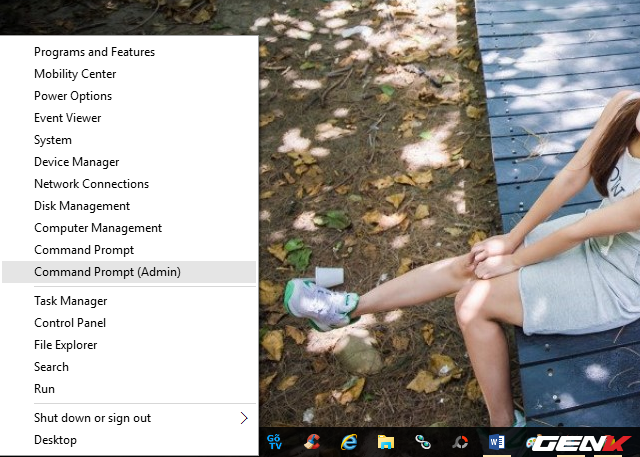The image size is (640, 457).
Task: Open Device Manager from the menu
Action: pyautogui.click(x=129, y=162)
